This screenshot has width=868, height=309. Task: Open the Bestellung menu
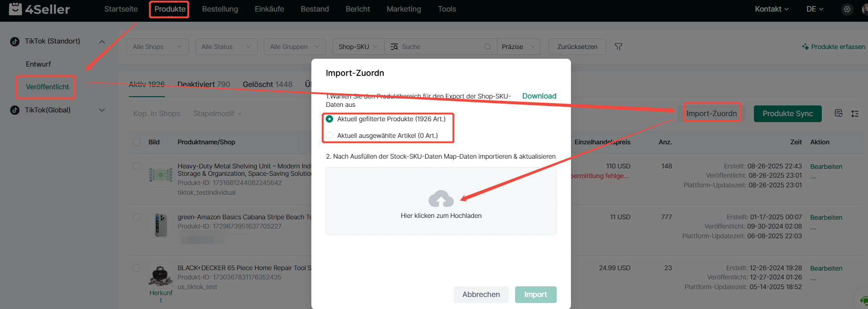[220, 9]
